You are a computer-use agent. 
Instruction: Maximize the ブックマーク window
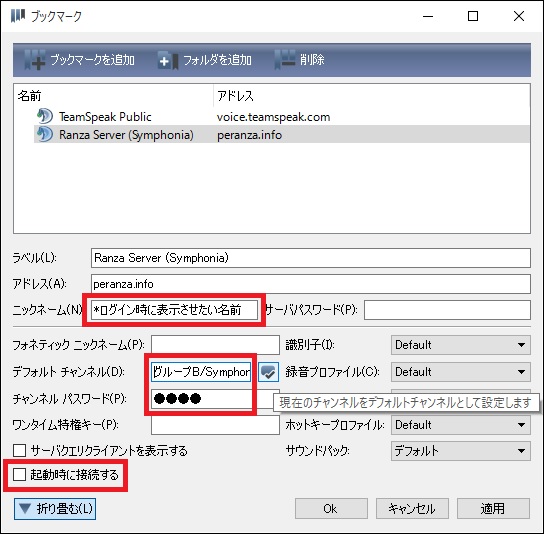point(473,16)
